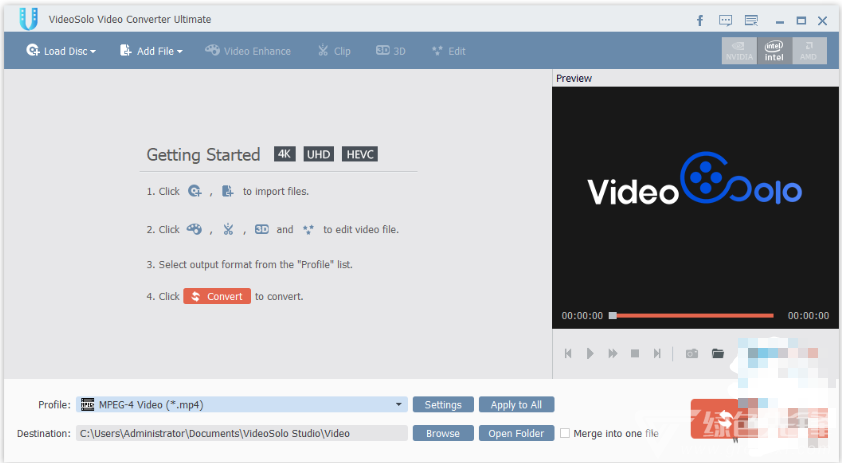Click the Settings button
The width and height of the screenshot is (842, 463).
(x=443, y=404)
